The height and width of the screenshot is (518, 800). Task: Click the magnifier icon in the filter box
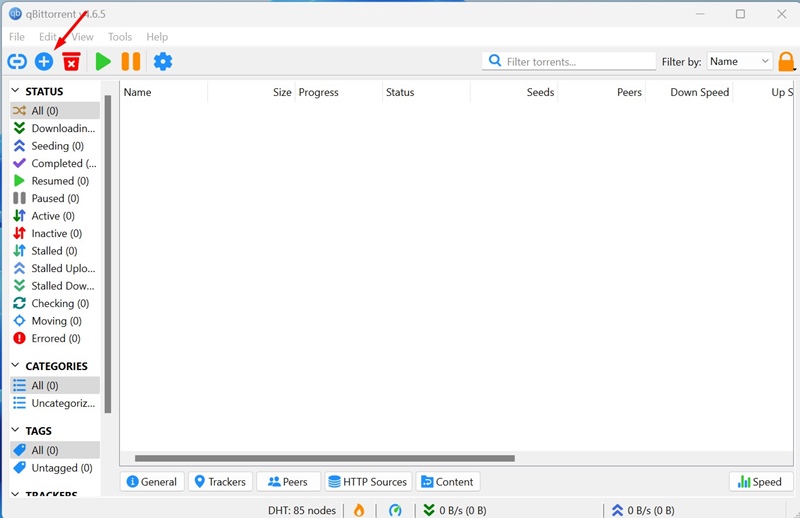point(494,61)
